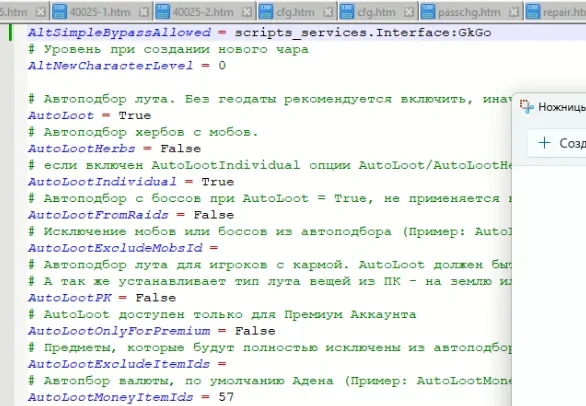Click the Ножницы scissors app icon

click(x=527, y=107)
